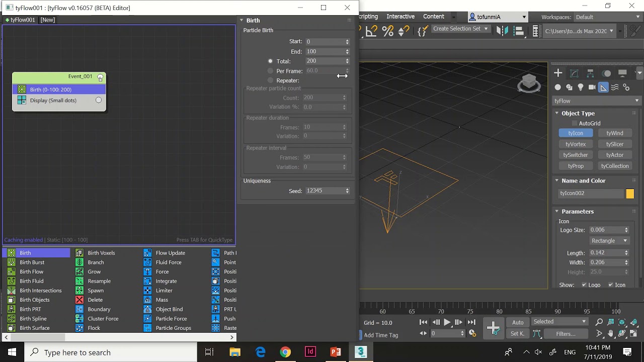Select Space Warps category in Create panel
The height and width of the screenshot is (362, 644).
[x=615, y=87]
